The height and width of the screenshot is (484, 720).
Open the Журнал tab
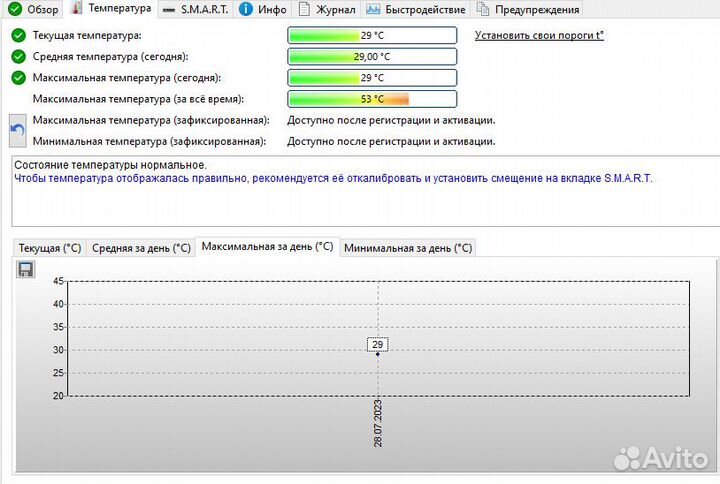tap(327, 9)
